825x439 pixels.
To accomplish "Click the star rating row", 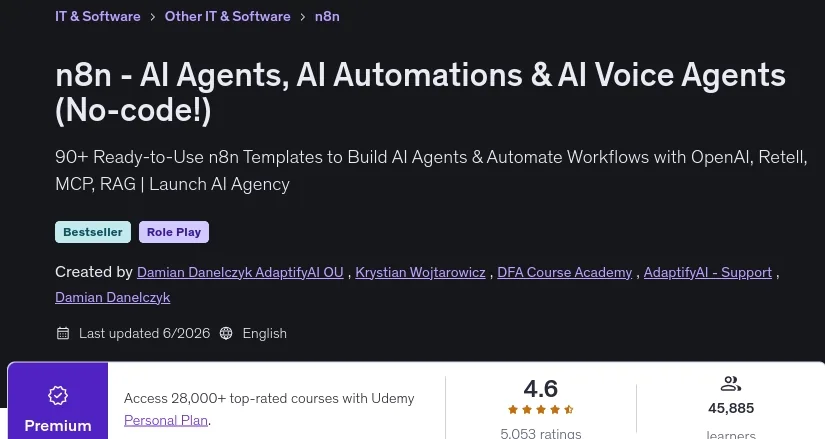I will [541, 410].
